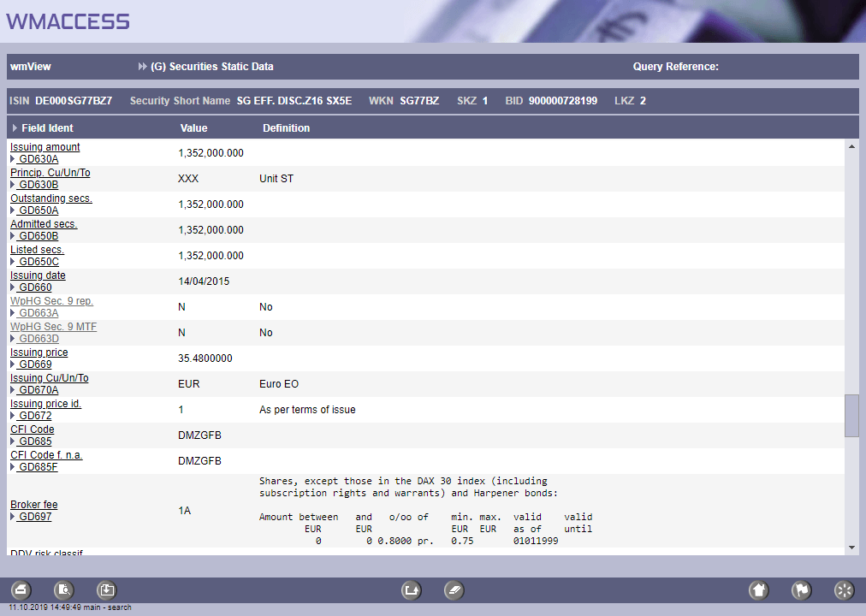Open the Outstanding secs. link
Image resolution: width=866 pixels, height=616 pixels.
51,198
